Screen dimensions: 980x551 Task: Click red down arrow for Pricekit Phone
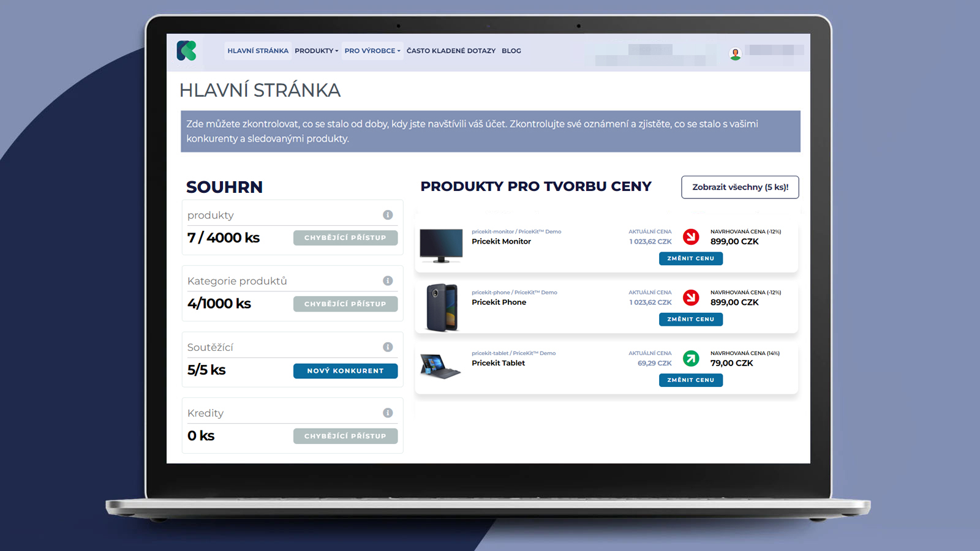(x=691, y=297)
